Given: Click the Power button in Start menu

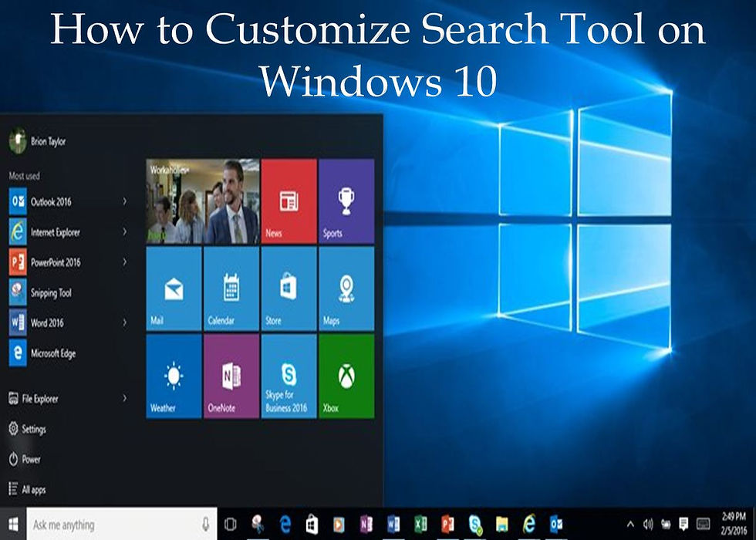Looking at the screenshot, I should (x=25, y=459).
